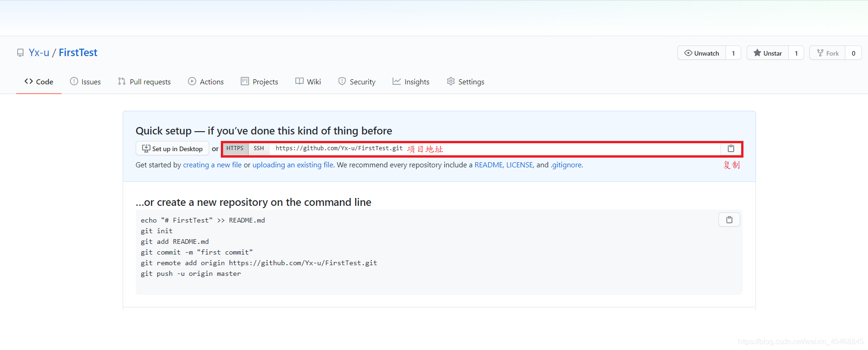Click the desktop download icon in Set up button
868x350 pixels.
tap(146, 148)
